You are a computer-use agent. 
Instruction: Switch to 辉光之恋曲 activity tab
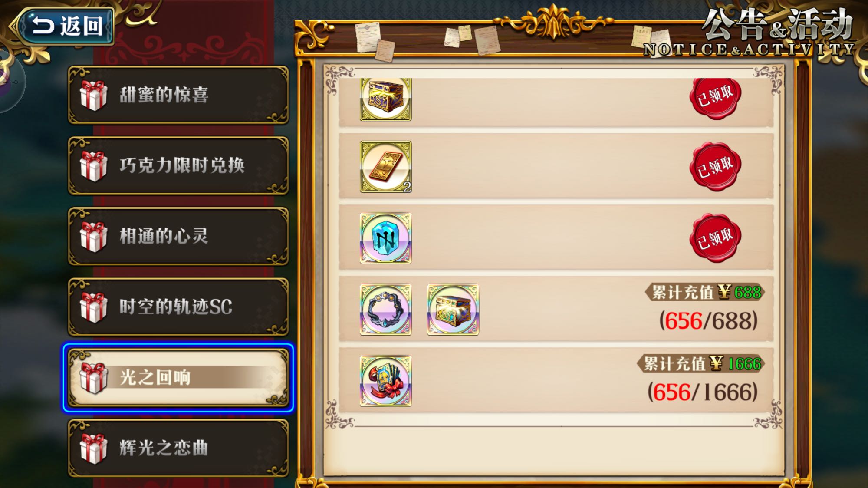point(178,448)
